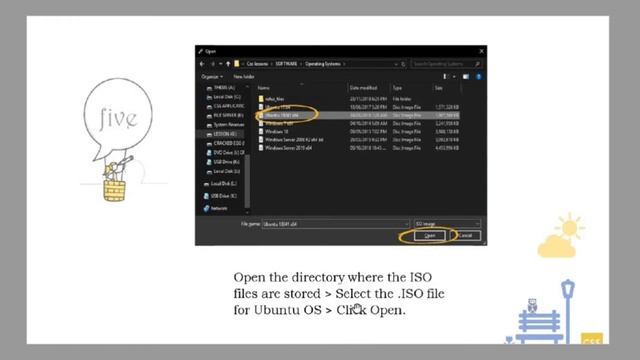Image resolution: width=640 pixels, height=360 pixels.
Task: Click the Windows Server 2019 file icon
Action: [x=261, y=148]
